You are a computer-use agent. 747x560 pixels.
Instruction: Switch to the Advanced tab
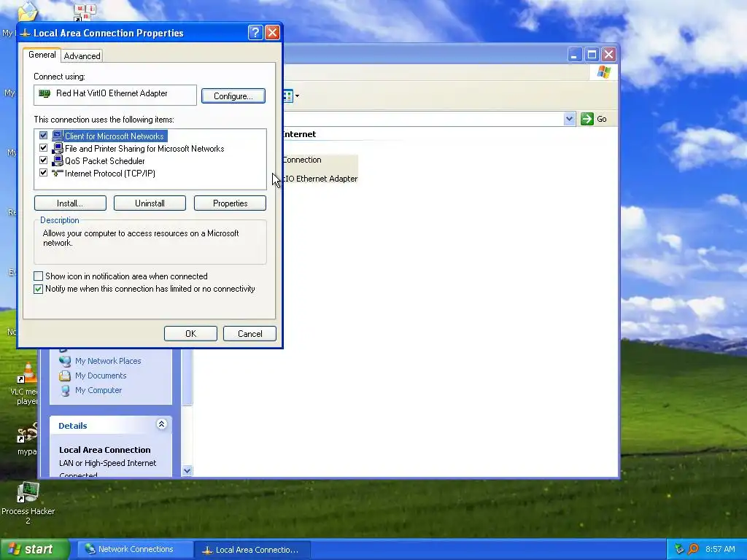tap(82, 55)
